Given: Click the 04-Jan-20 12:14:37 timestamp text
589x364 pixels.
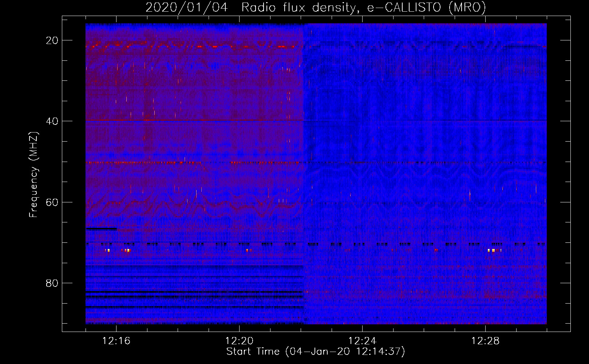Looking at the screenshot, I should 345,352.
